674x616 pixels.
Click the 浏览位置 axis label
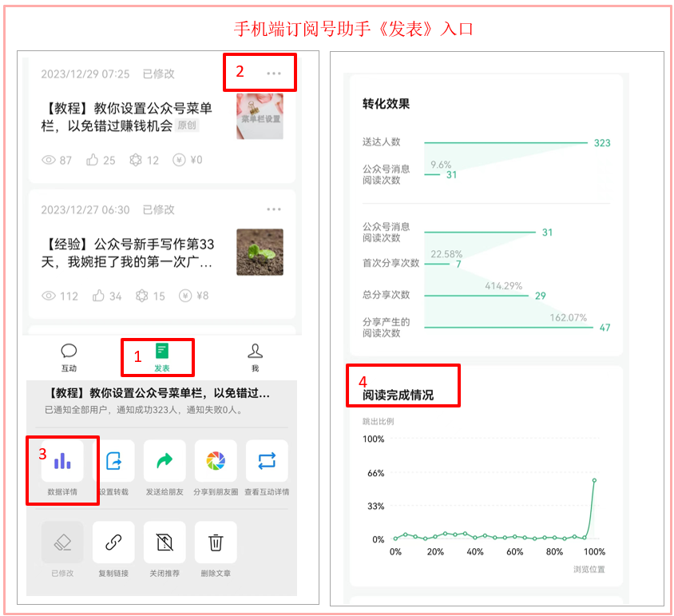tap(589, 570)
